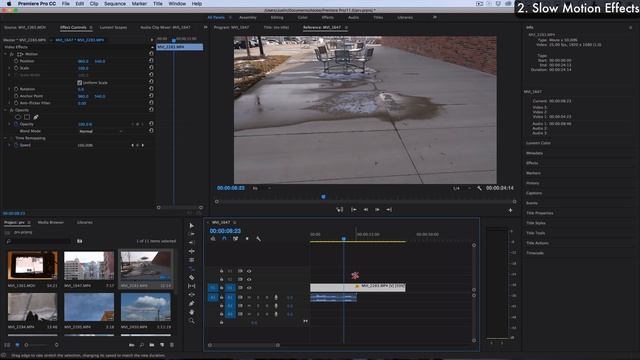Collapse the Time Remapping group
This screenshot has height=360, width=640.
click(x=5, y=138)
